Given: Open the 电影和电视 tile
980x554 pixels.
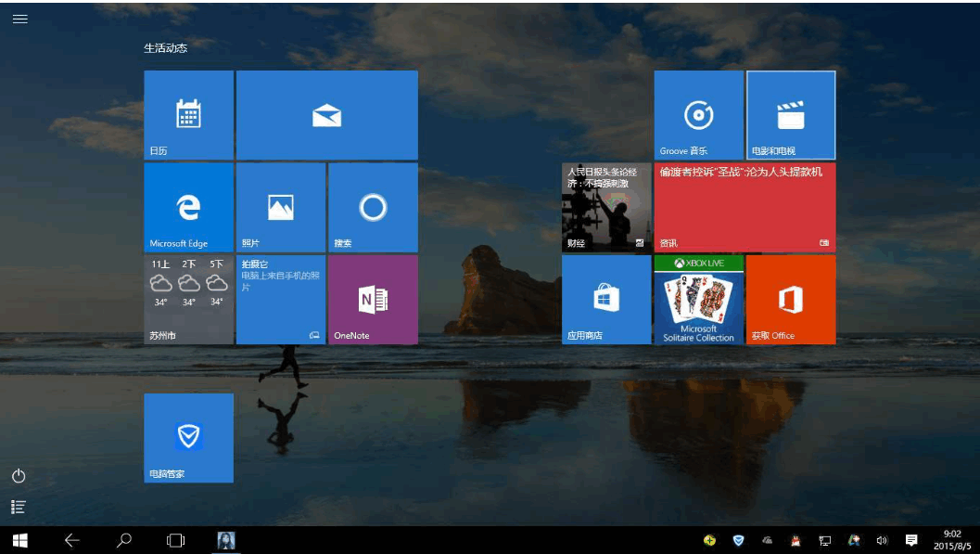Looking at the screenshot, I should (791, 115).
